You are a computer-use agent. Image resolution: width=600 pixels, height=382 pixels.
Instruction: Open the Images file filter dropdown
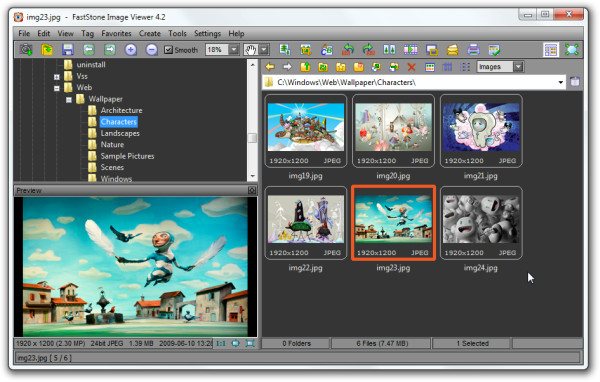pyautogui.click(x=518, y=67)
